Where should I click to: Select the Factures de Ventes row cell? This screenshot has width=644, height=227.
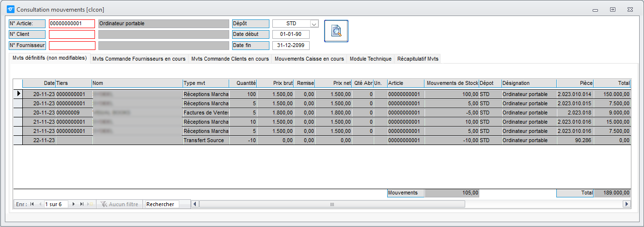point(206,113)
